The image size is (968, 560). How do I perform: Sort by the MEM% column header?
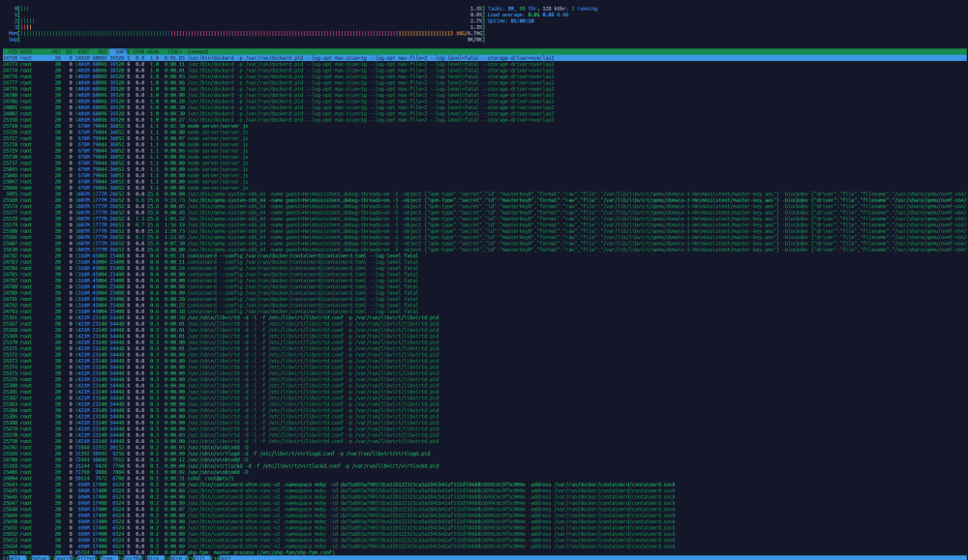(153, 52)
